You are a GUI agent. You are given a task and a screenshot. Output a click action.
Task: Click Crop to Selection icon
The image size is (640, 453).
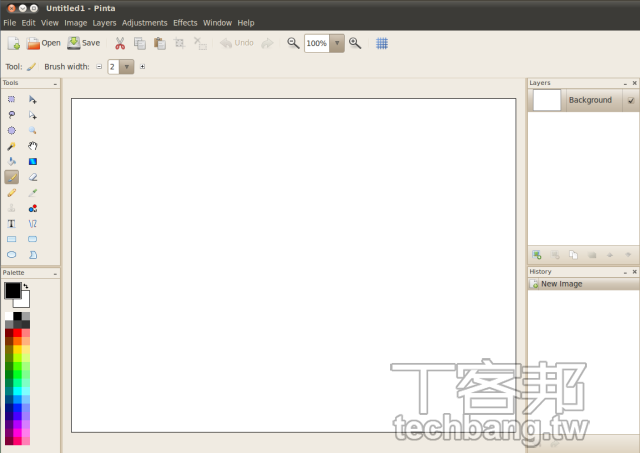click(179, 43)
